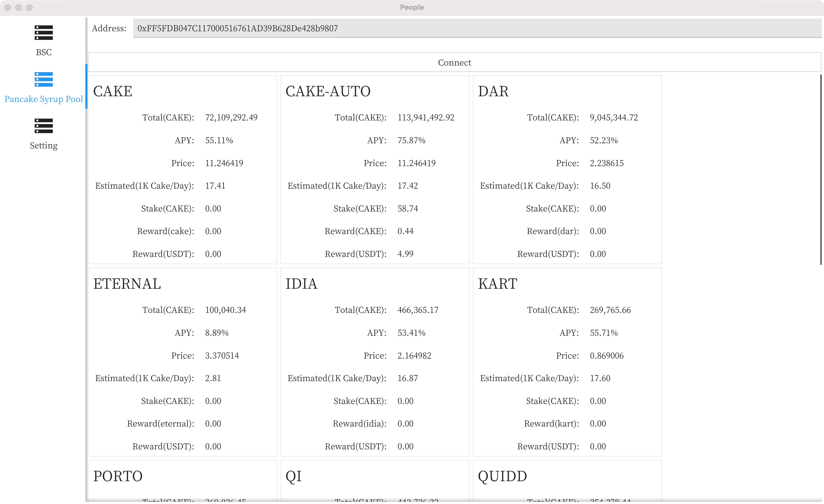Click the Setting sidebar icon

click(x=43, y=126)
